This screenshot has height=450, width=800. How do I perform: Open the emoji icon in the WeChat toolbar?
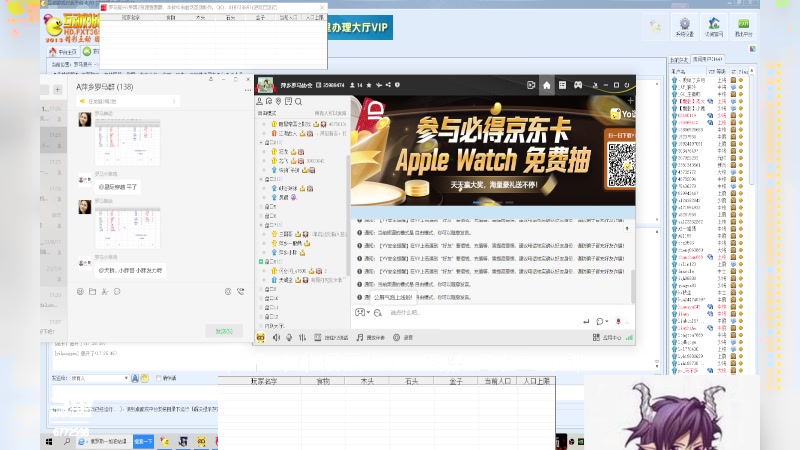click(80, 291)
